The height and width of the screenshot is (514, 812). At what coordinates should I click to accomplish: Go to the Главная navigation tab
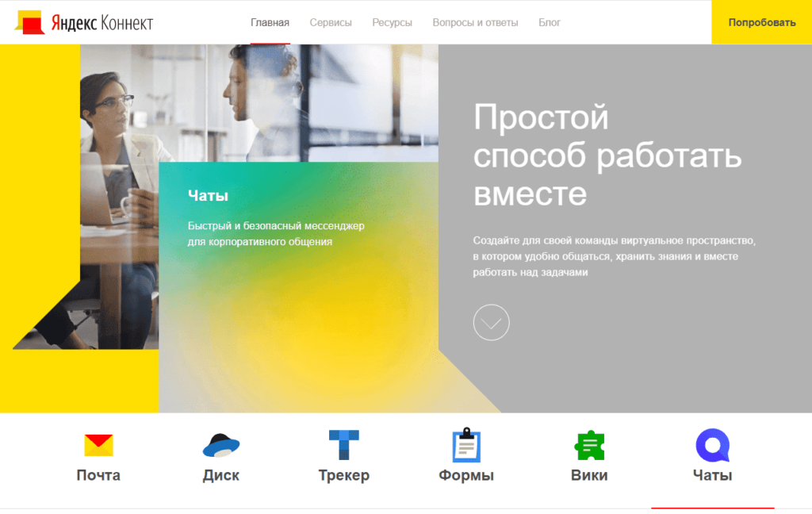(x=270, y=22)
